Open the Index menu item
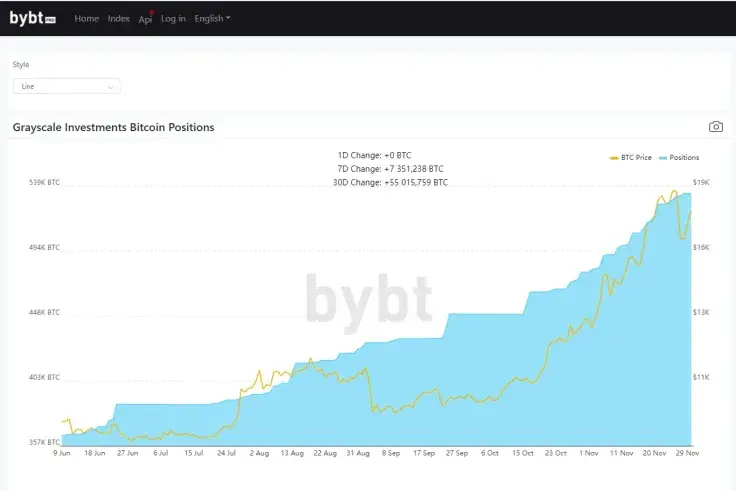This screenshot has width=736, height=491. (119, 18)
